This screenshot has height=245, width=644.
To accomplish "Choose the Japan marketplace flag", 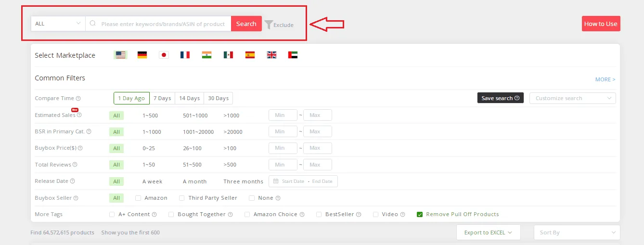I will coord(164,55).
